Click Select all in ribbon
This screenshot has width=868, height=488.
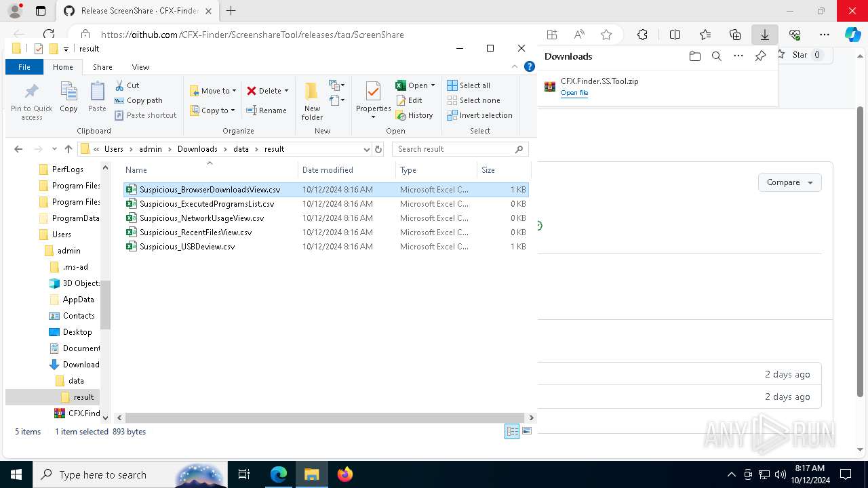pos(469,85)
